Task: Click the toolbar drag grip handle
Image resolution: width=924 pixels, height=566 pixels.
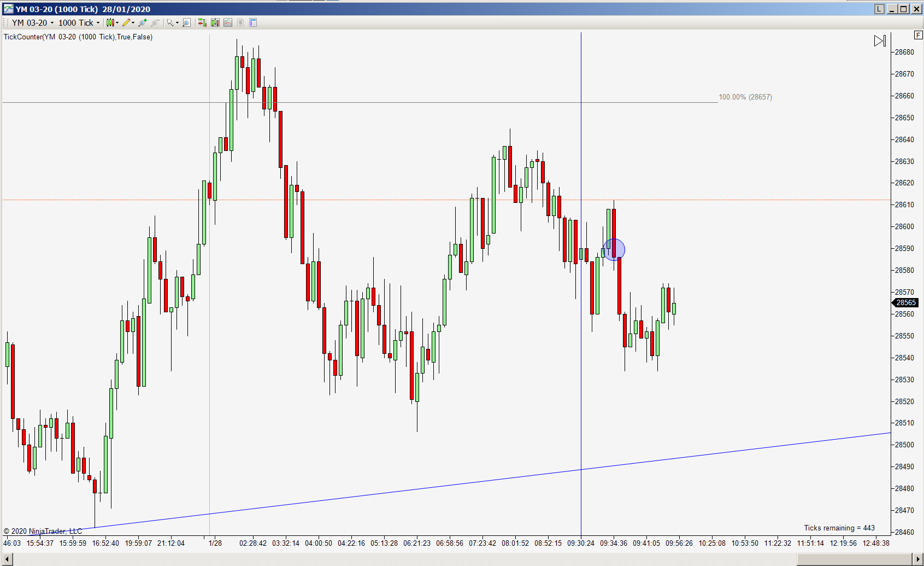Action: coord(5,22)
